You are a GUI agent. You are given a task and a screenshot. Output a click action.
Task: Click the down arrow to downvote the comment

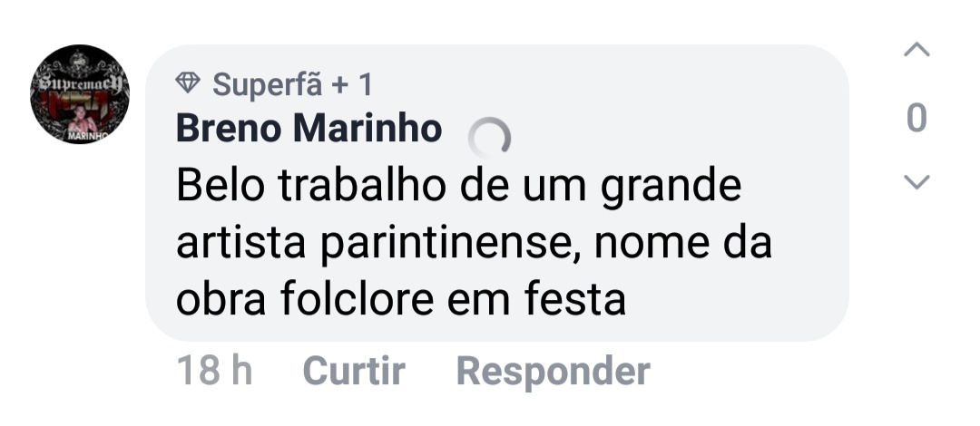pos(917,183)
